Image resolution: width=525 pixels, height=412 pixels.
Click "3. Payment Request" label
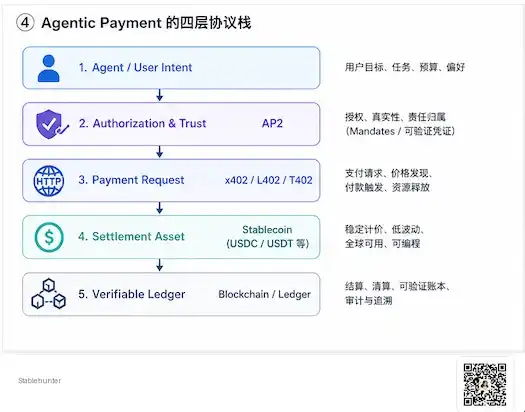point(131,180)
